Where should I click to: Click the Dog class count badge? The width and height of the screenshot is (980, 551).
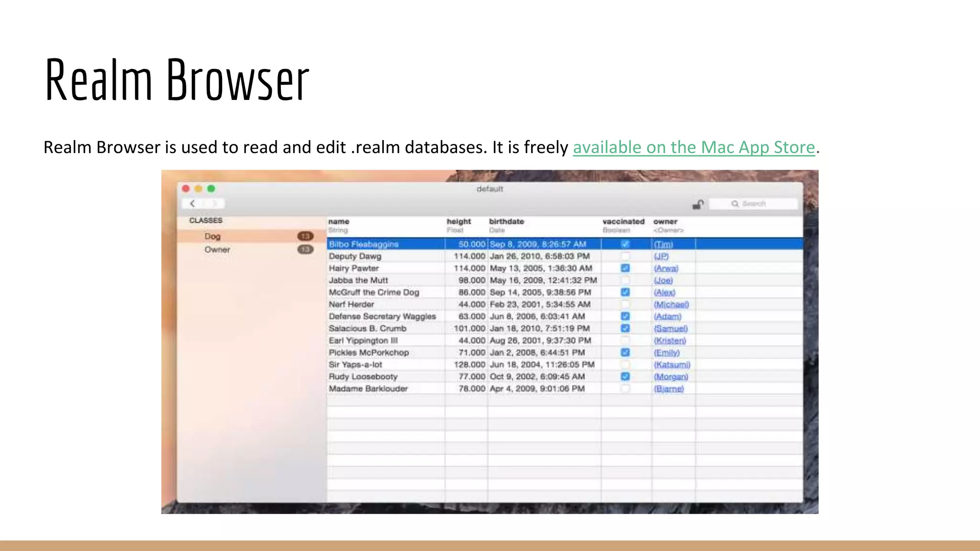pyautogui.click(x=305, y=236)
